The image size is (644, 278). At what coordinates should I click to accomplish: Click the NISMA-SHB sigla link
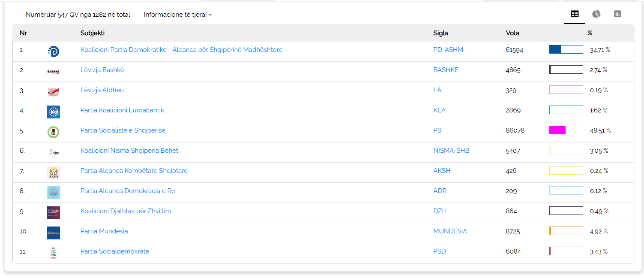point(451,151)
